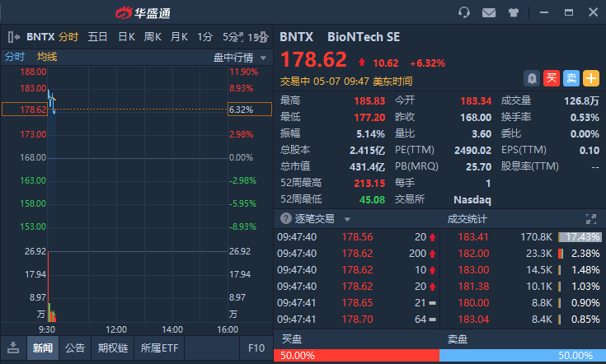Open the 盘中行情 session dropdown

pos(240,57)
